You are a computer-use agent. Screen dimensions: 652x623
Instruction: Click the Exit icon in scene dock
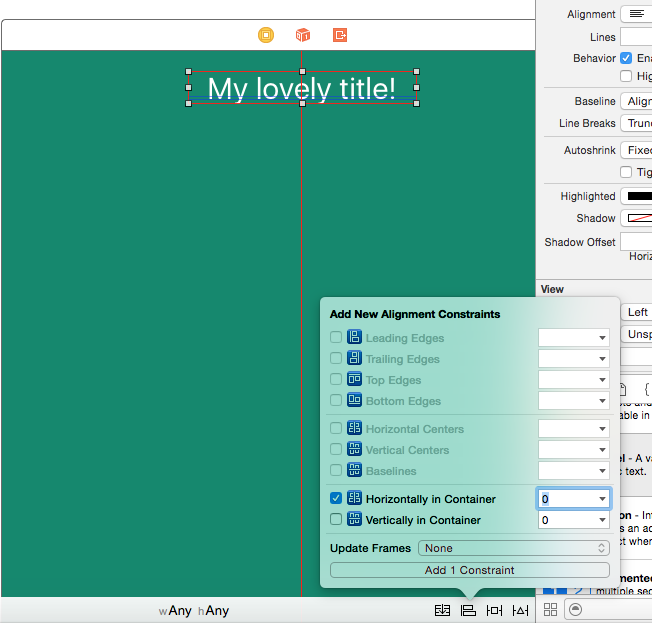coord(340,35)
